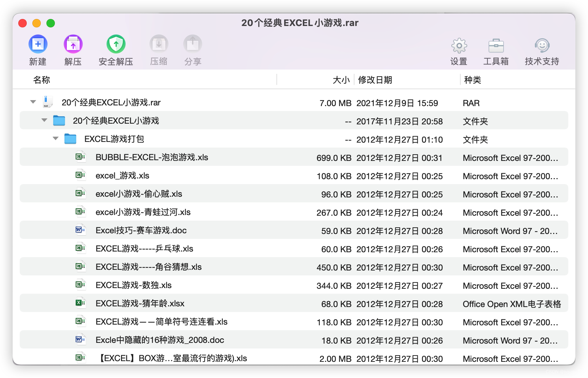Select file EXCEL游戏-----乒乓球.xls
Viewport: 588px width, 378px height.
[x=145, y=248]
